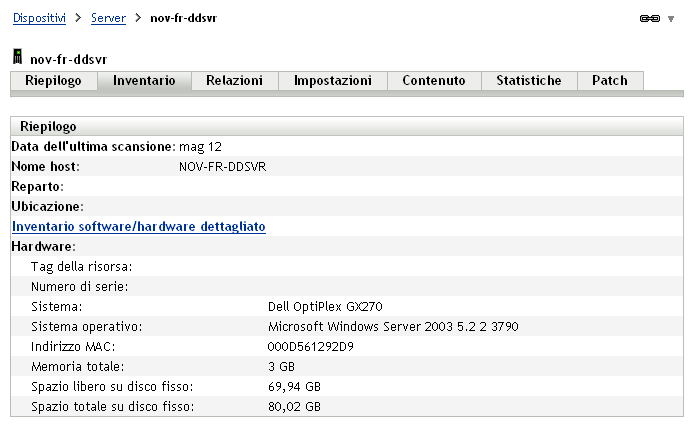Viewport: 692px width, 432px height.
Task: Select the Inventario tab
Action: tap(144, 81)
